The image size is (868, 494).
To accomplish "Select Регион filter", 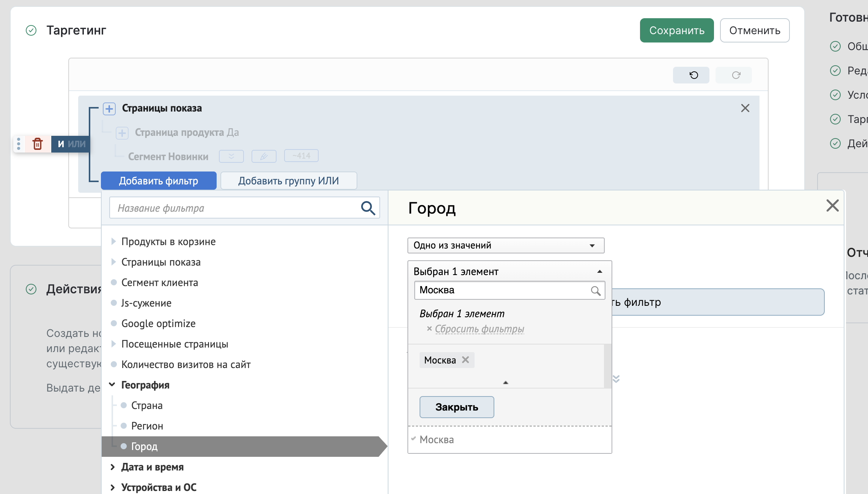I will click(x=147, y=426).
